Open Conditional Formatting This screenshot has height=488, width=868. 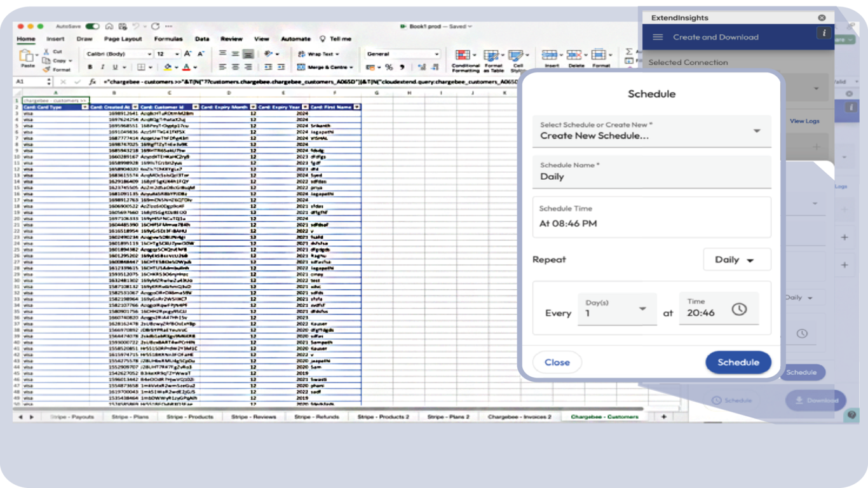pos(465,60)
